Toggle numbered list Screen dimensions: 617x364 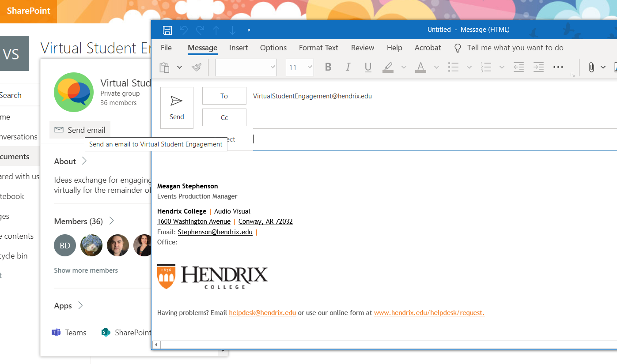(x=486, y=67)
